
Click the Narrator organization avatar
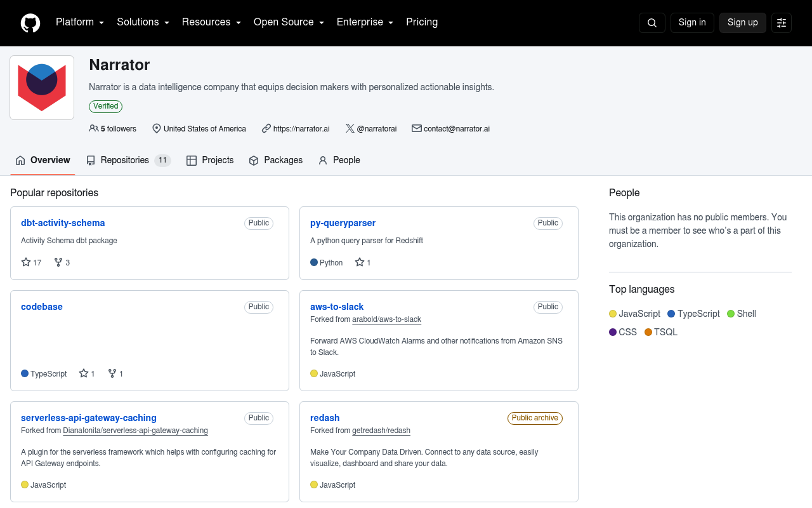(42, 88)
